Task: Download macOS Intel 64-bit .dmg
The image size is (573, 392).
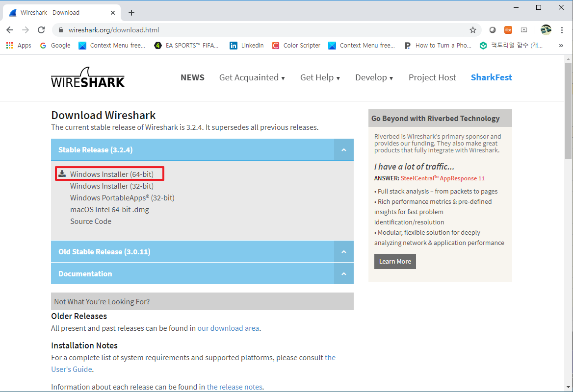Action: [x=109, y=210]
